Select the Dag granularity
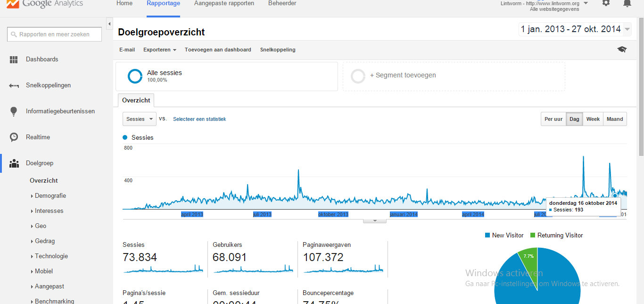This screenshot has height=304, width=644. click(x=574, y=119)
